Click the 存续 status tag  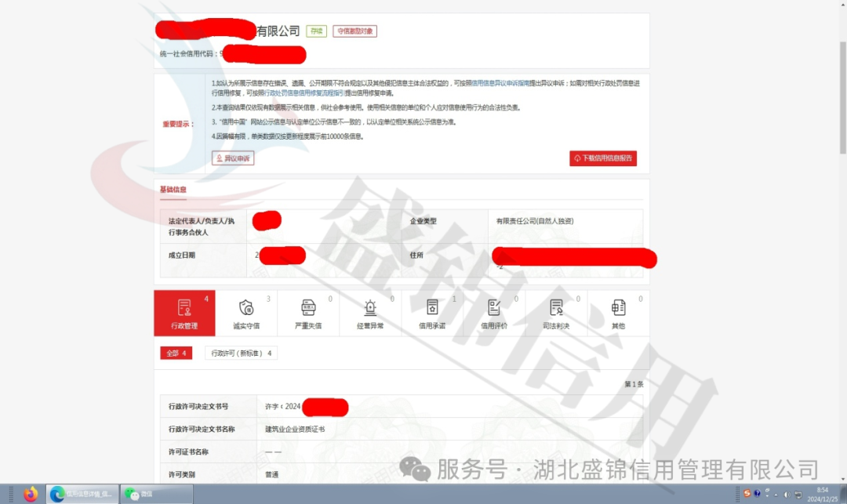point(317,31)
